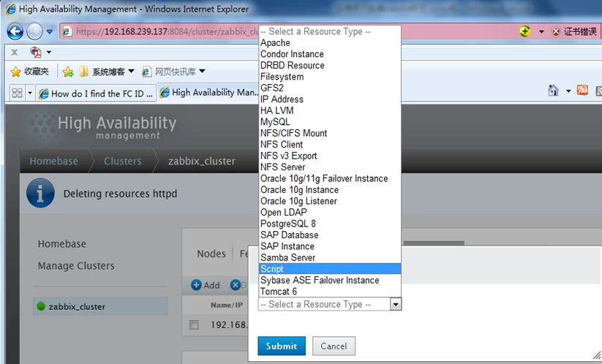The height and width of the screenshot is (364, 602).
Task: Click the Add resource button
Action: [x=206, y=285]
